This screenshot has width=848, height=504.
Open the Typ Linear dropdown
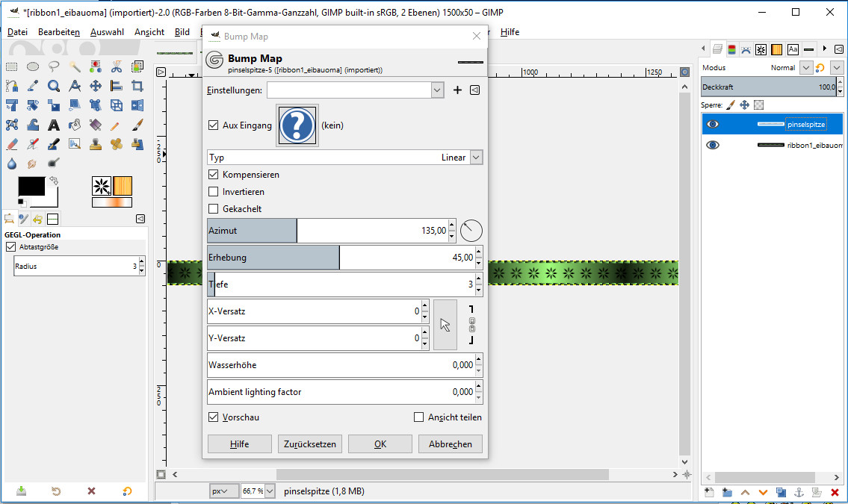pyautogui.click(x=476, y=158)
